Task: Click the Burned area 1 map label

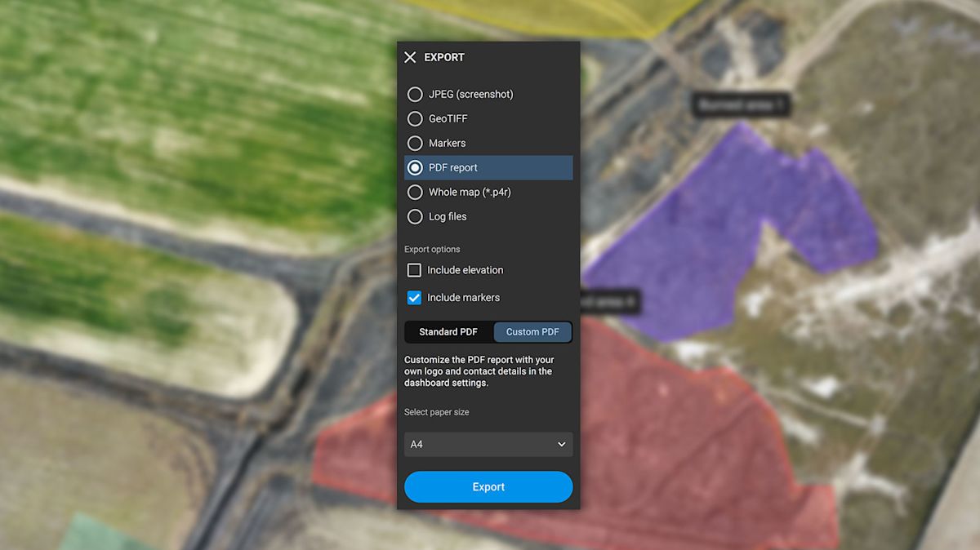Action: point(740,105)
